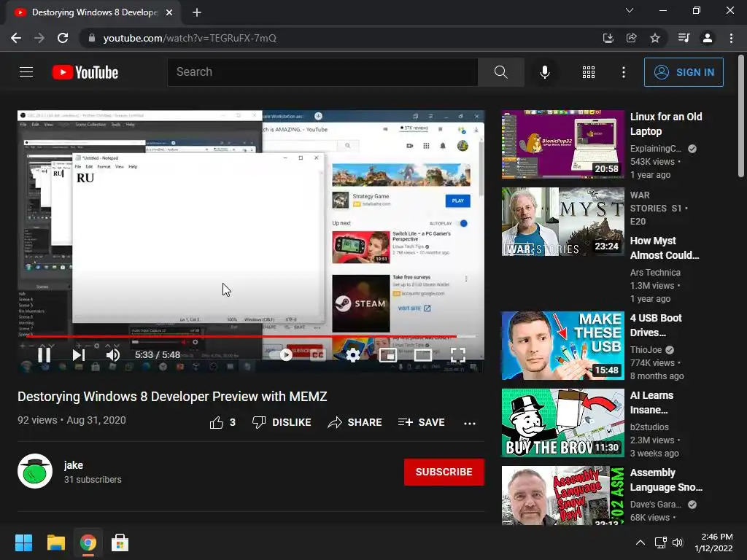This screenshot has height=560, width=747.
Task: Open the taskbar clock and date
Action: (x=713, y=542)
